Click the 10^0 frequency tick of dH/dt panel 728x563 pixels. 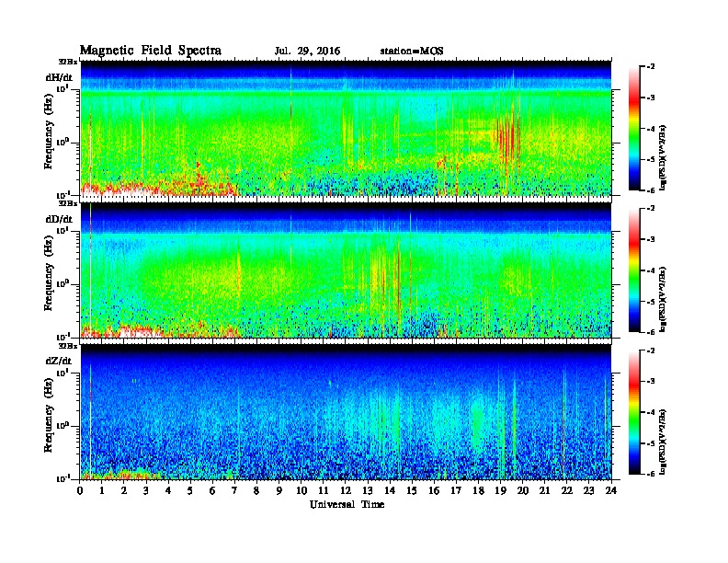pos(62,142)
